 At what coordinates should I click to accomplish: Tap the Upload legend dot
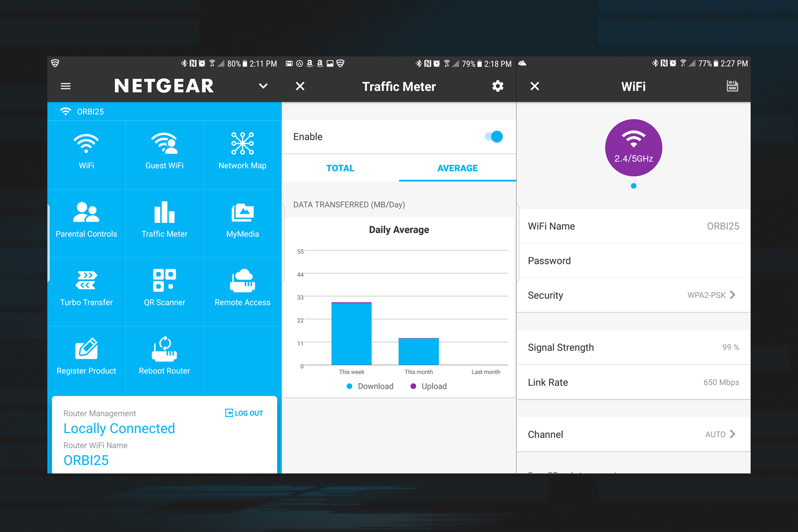(x=413, y=386)
